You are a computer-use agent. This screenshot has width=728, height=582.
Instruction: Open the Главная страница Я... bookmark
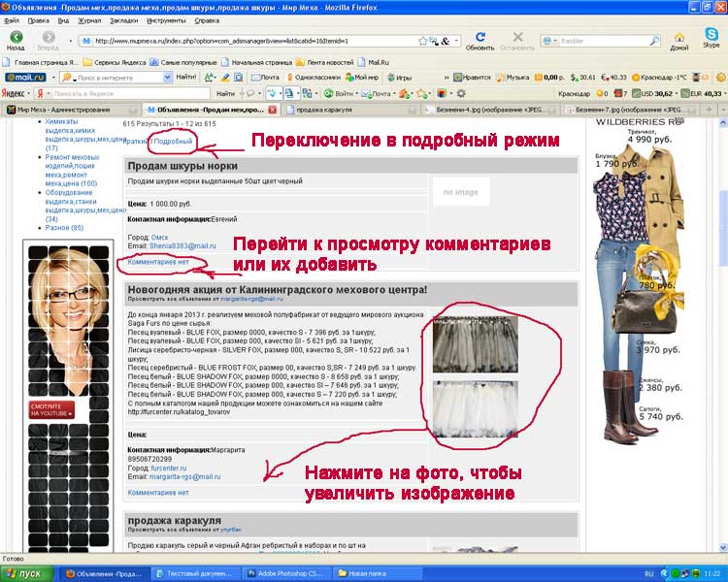(x=41, y=62)
